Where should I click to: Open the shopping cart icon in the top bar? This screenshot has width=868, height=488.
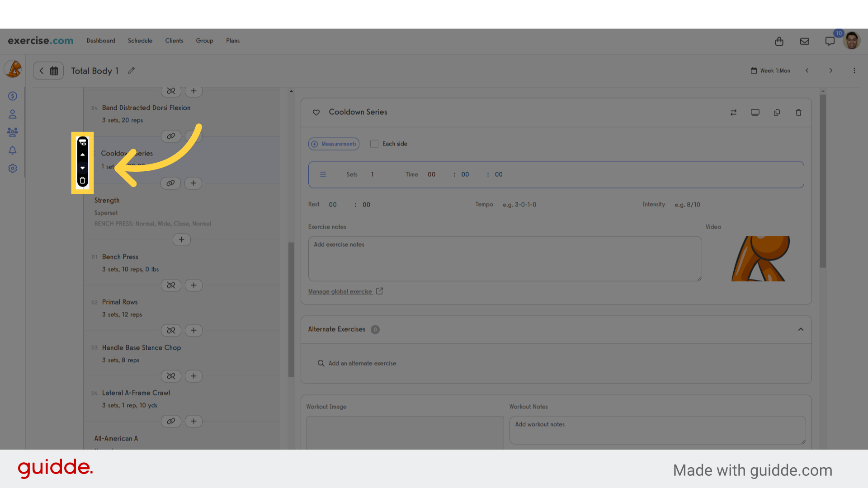click(x=779, y=41)
